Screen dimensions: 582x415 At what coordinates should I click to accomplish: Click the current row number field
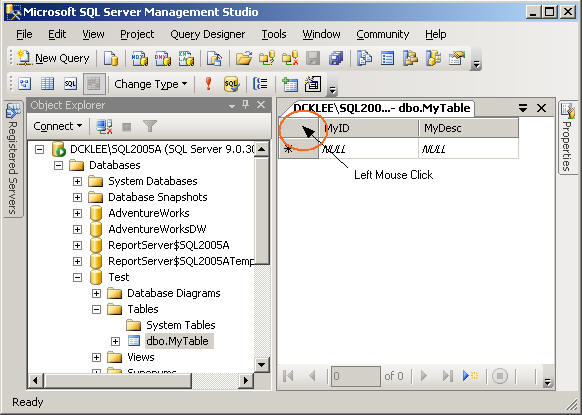click(356, 376)
